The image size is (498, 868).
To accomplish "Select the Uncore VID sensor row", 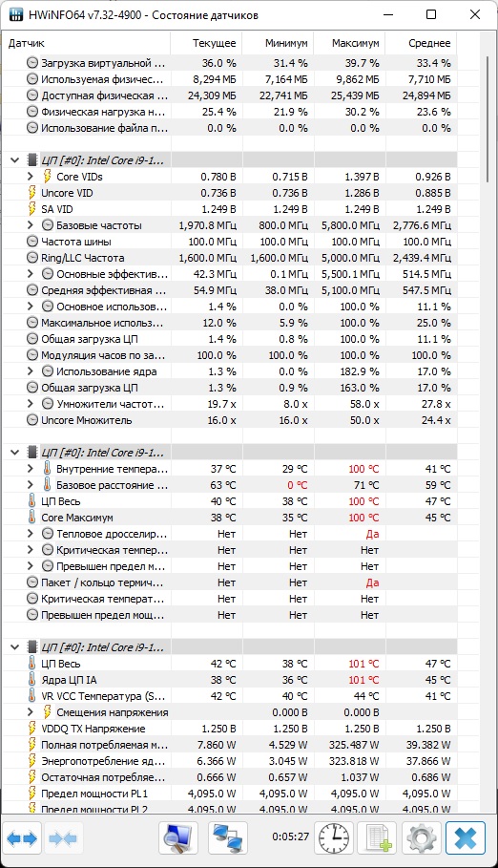I will click(230, 193).
